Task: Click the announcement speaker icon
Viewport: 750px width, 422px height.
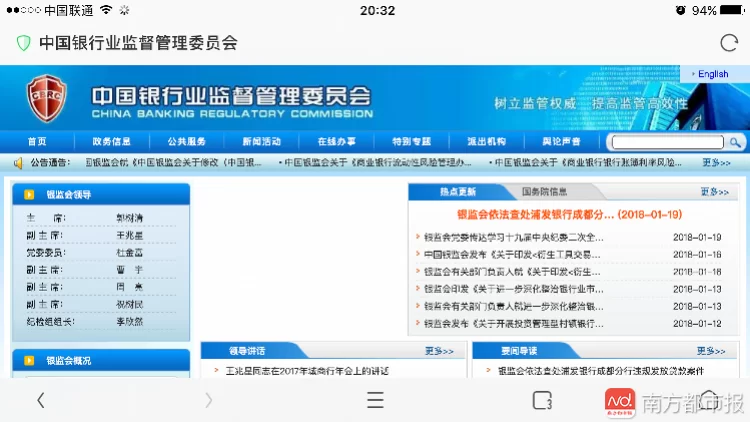Action: pyautogui.click(x=18, y=162)
